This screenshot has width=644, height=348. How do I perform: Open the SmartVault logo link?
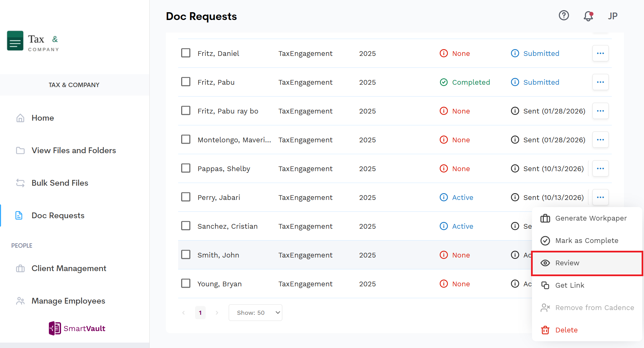(x=77, y=328)
